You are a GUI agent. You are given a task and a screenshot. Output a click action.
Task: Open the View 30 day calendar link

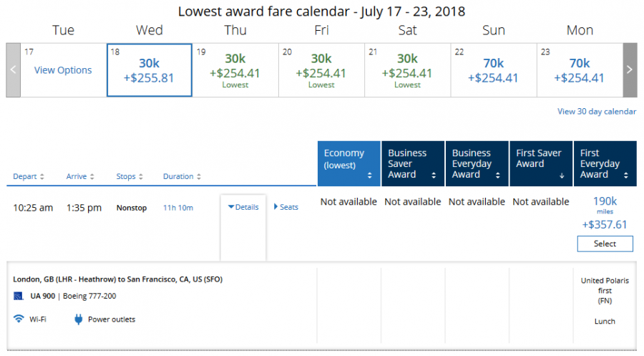point(597,112)
